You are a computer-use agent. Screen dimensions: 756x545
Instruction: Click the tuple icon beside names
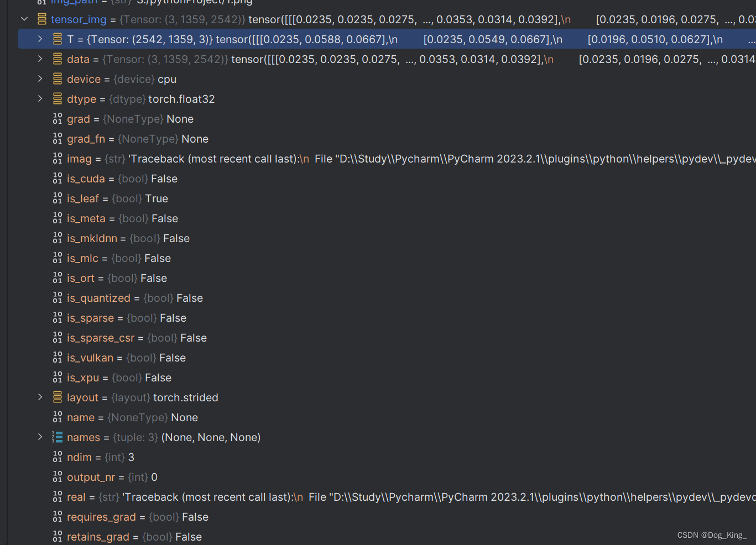click(58, 437)
